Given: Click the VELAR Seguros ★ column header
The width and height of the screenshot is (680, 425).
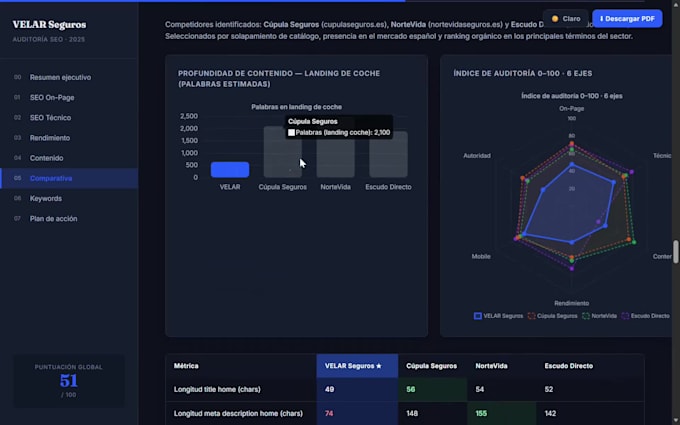Looking at the screenshot, I should [x=357, y=366].
